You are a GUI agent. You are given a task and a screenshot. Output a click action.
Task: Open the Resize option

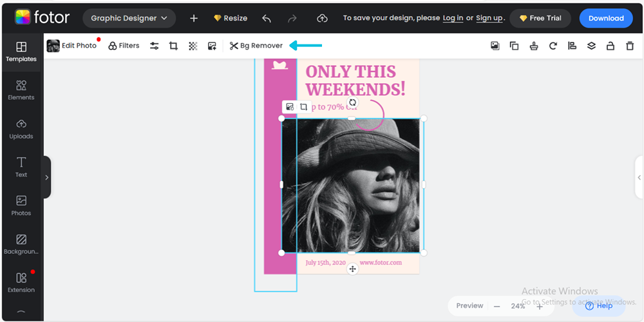tap(231, 18)
